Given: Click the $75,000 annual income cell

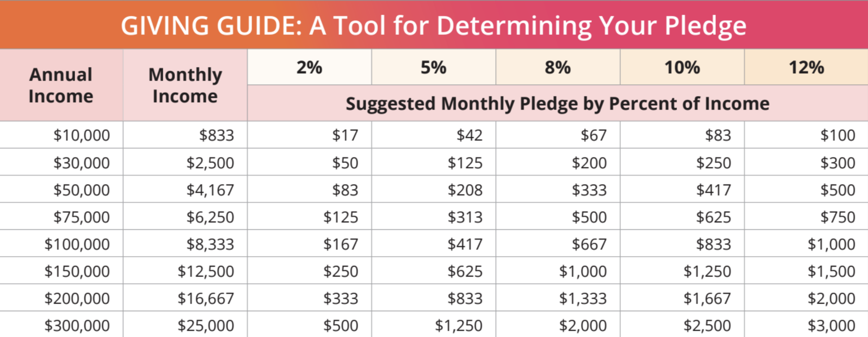Looking at the screenshot, I should click(x=81, y=217).
